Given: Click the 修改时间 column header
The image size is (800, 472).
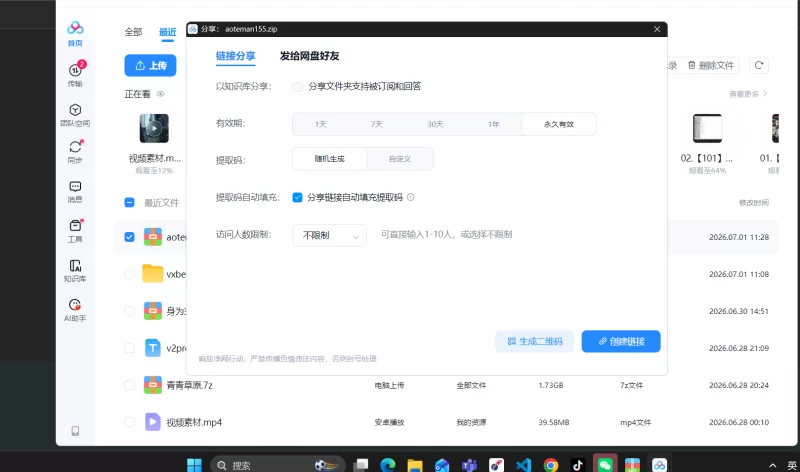Looking at the screenshot, I should pos(754,203).
